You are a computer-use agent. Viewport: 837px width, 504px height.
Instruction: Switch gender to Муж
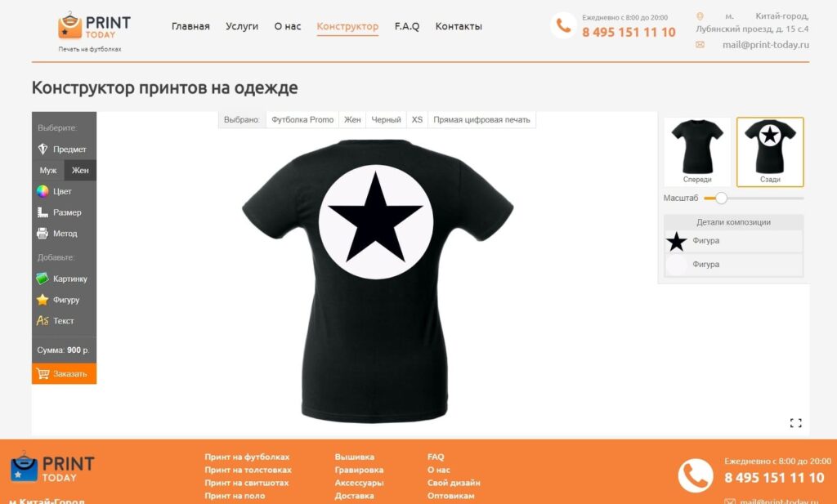pyautogui.click(x=48, y=170)
